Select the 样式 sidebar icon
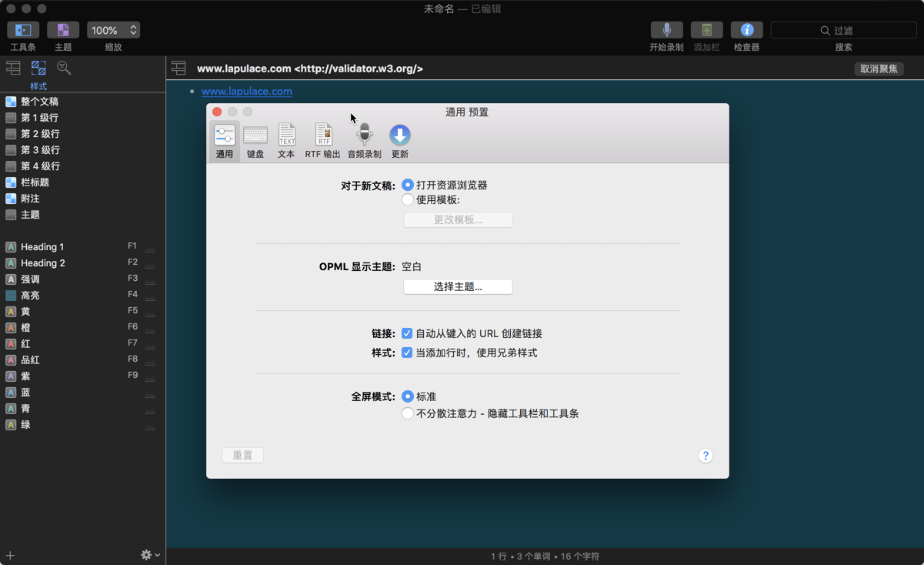 click(38, 68)
